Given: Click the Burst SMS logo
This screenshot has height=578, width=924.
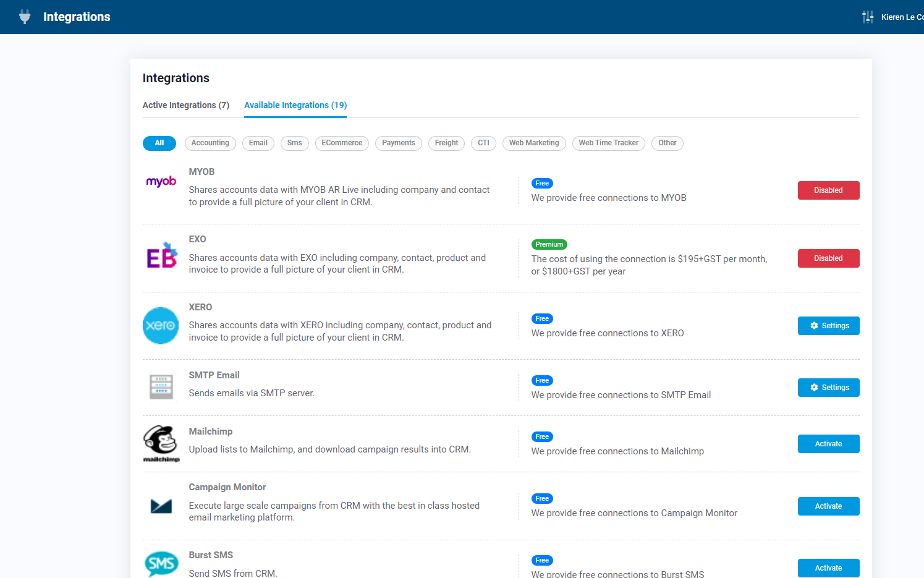Looking at the screenshot, I should 161,563.
